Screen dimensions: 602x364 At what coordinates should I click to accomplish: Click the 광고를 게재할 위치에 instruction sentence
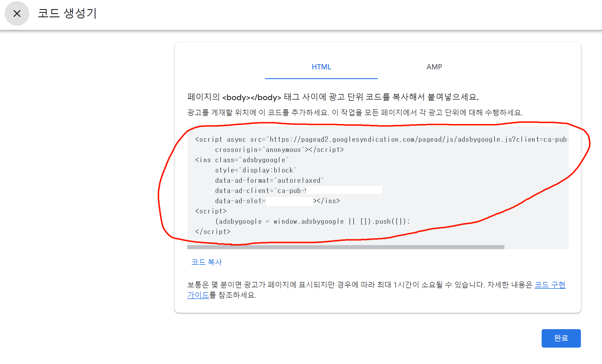point(355,112)
